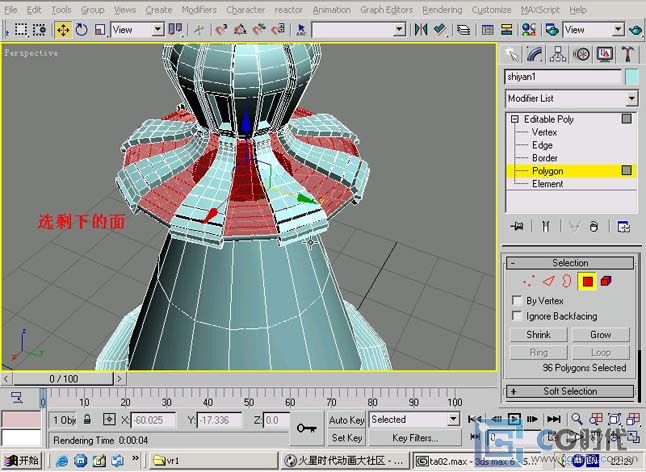Activate the Select and Scale tool

[100, 30]
